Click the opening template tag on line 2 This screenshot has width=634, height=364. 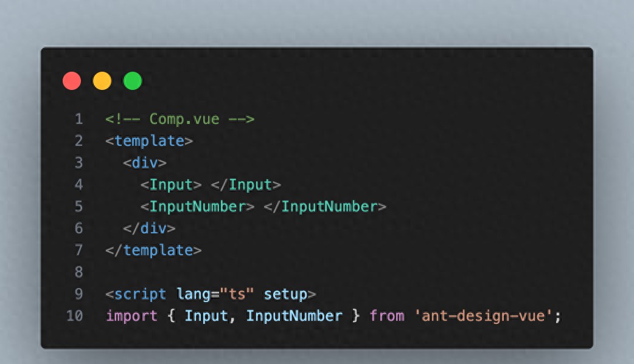click(149, 141)
